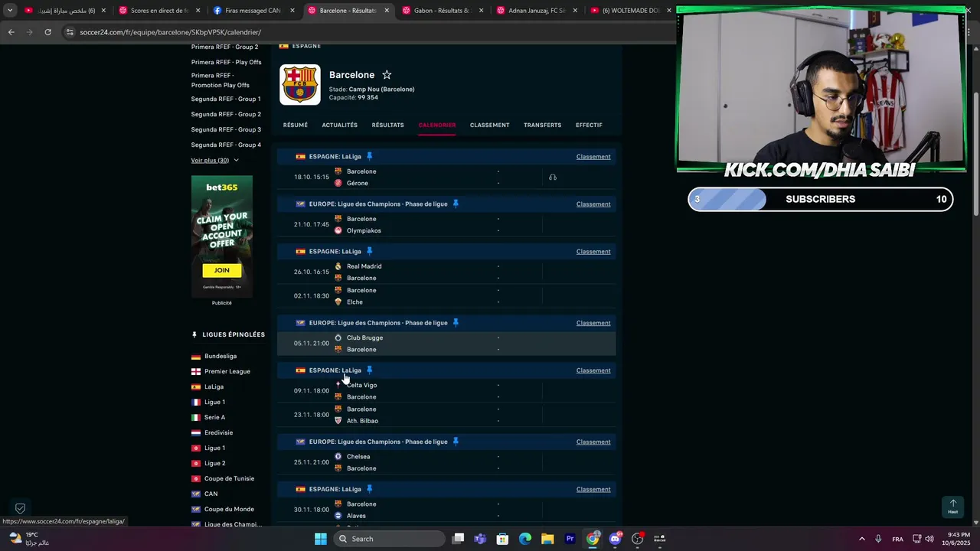
Task: Select Eredivisie in pinned leagues
Action: [x=218, y=432]
